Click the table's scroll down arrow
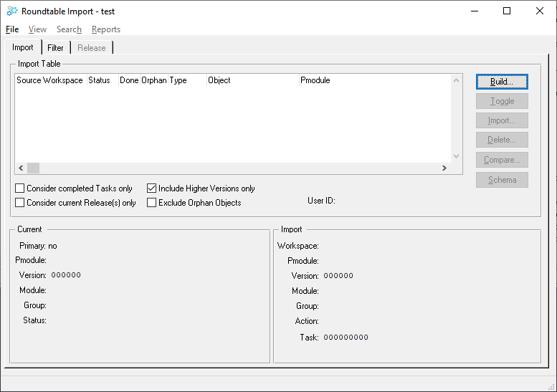 point(457,156)
